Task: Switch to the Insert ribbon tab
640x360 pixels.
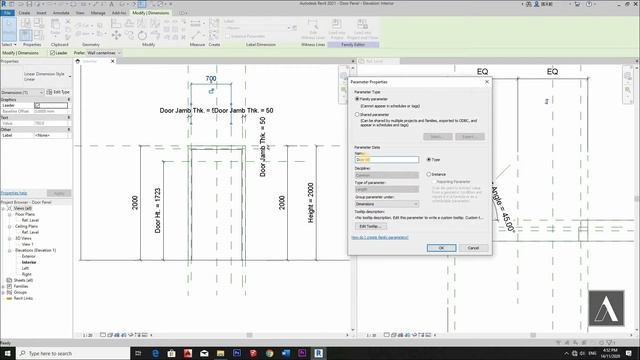Action: pyautogui.click(x=41, y=13)
